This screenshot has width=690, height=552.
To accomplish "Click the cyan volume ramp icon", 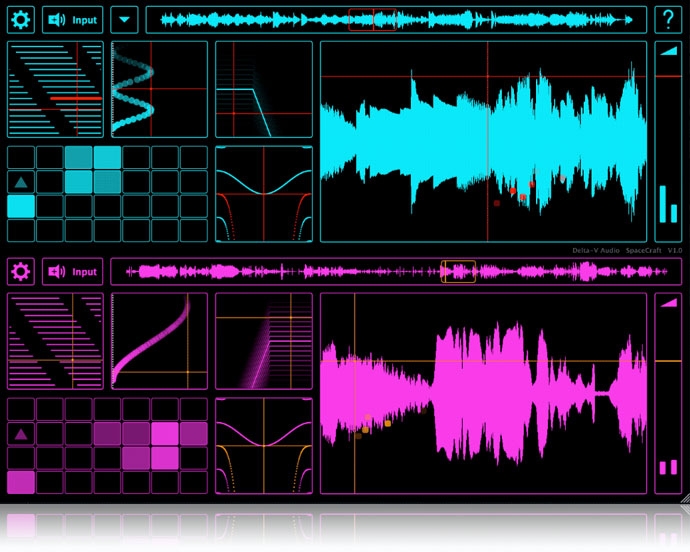I will [667, 52].
